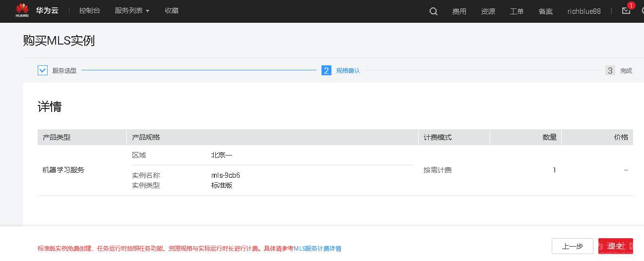
Task: Open the 资源 menu
Action: point(488,11)
